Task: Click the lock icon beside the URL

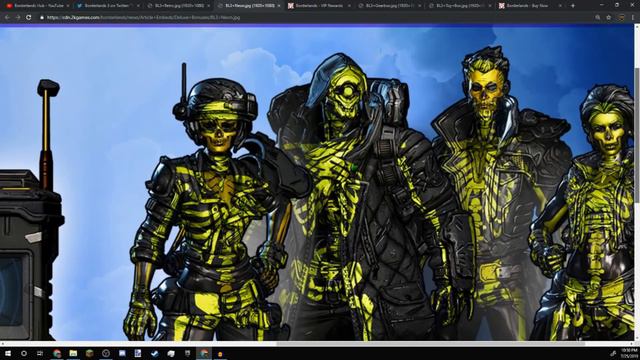Action: [42, 18]
